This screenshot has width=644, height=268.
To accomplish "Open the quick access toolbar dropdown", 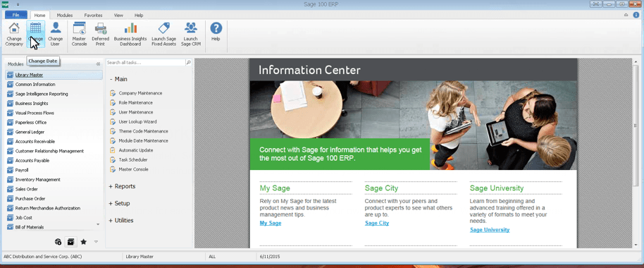I will tap(18, 4).
